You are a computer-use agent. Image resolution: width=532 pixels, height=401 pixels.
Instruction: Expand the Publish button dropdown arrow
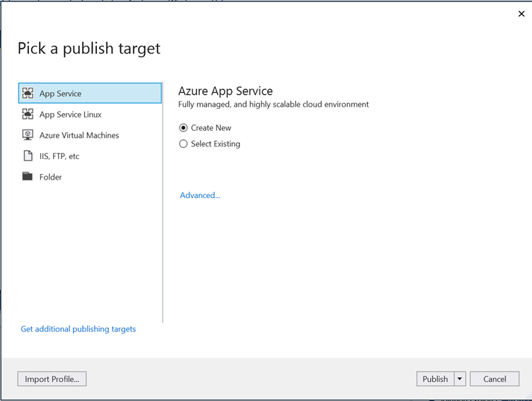tap(460, 379)
